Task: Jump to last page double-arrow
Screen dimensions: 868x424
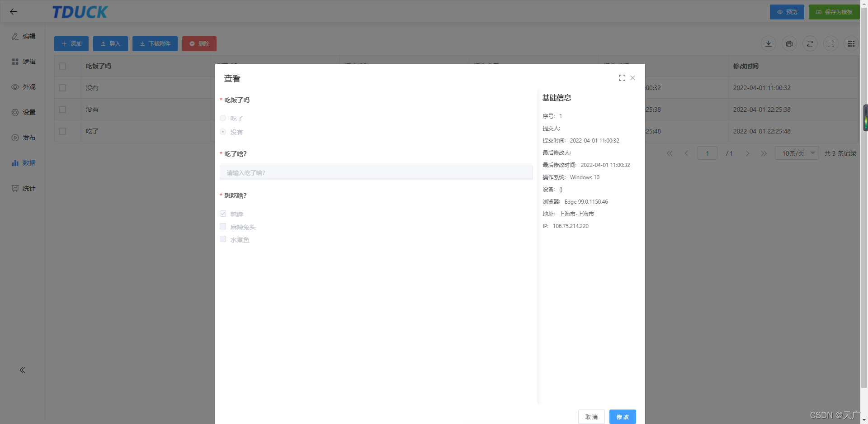Action: [x=764, y=153]
